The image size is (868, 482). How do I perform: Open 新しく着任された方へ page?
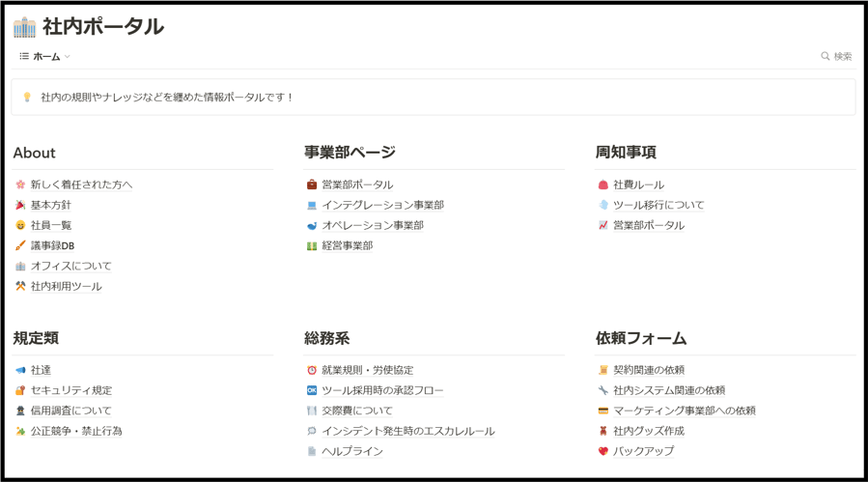tap(81, 184)
